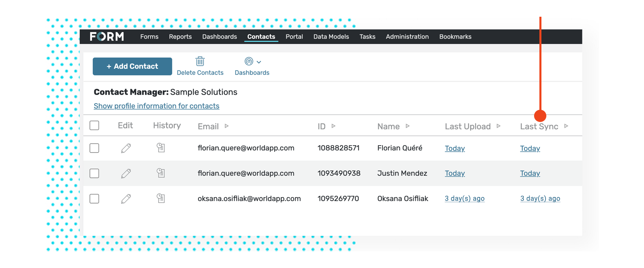Click the name Oksana Osifliak
The width and height of the screenshot is (644, 268).
pos(402,199)
